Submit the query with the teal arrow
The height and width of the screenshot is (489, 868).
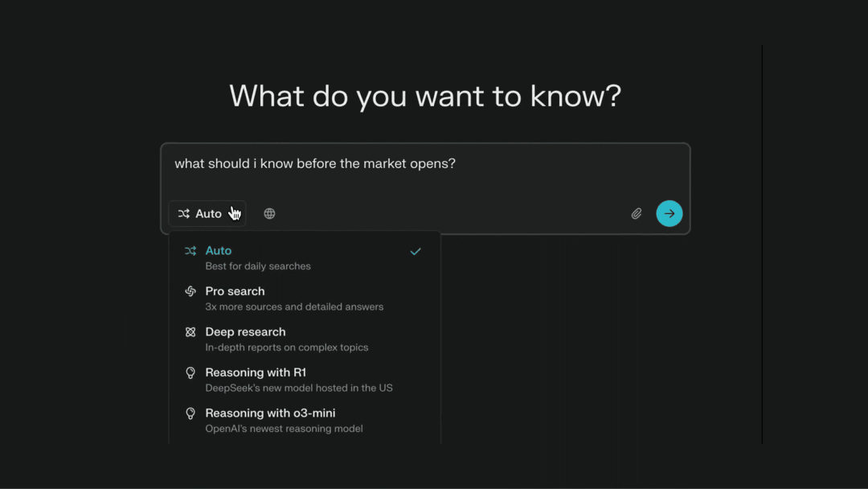(669, 213)
